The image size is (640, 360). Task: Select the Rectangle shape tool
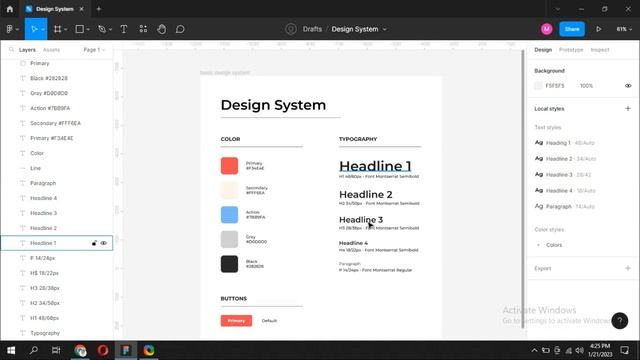80,29
